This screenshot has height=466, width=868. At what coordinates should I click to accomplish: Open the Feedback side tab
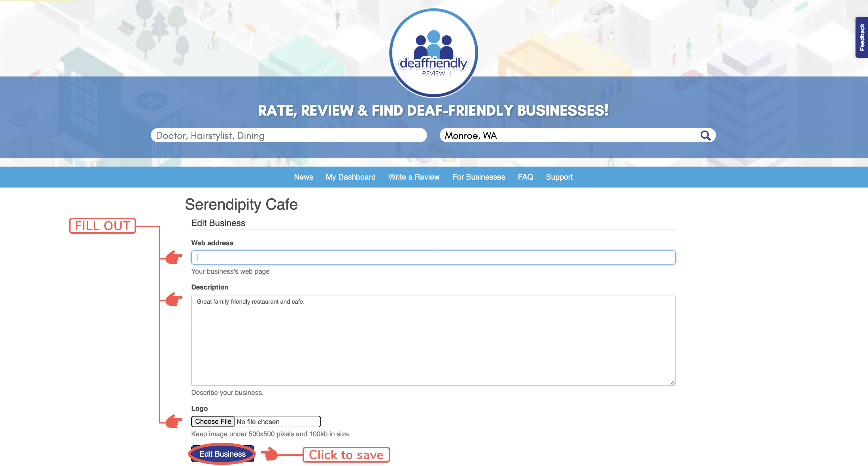click(861, 37)
